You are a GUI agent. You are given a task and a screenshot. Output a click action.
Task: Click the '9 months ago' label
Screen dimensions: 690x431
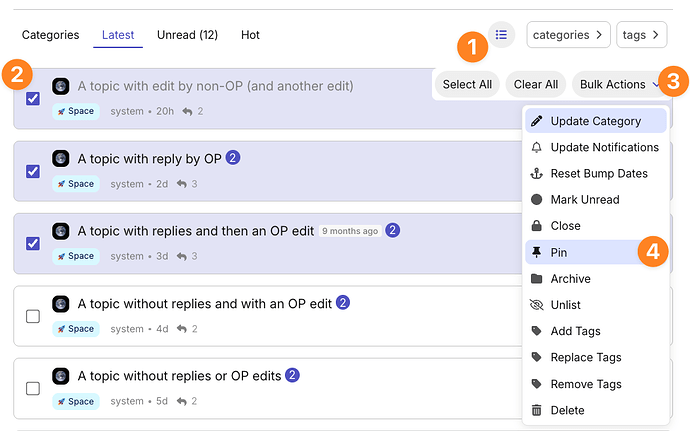pos(350,231)
